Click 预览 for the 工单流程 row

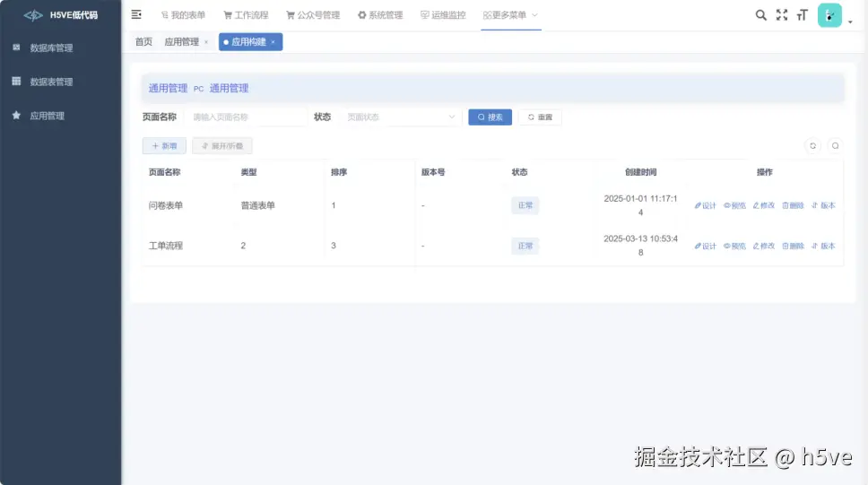coord(734,246)
